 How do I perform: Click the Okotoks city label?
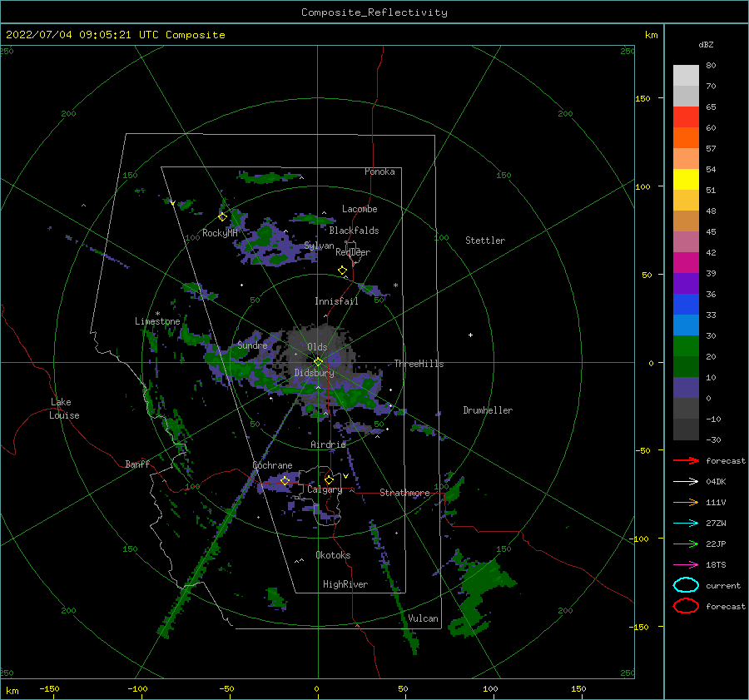pos(333,554)
